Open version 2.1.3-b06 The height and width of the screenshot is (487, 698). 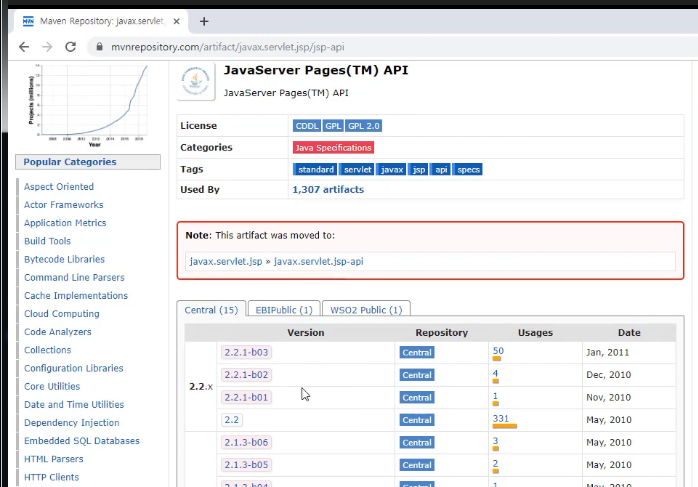246,442
